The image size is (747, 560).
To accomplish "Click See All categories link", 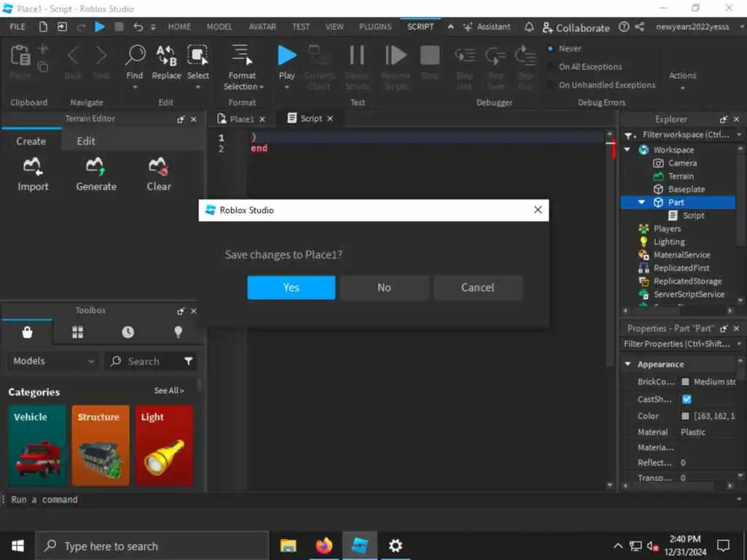I will pyautogui.click(x=169, y=391).
